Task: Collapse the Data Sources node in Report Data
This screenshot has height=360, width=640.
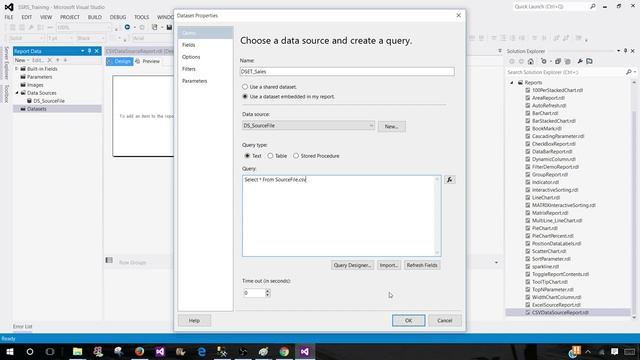Action: point(17,93)
